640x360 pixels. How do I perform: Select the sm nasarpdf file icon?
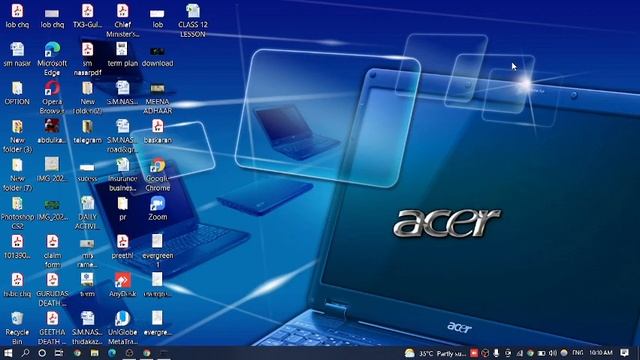point(87,59)
